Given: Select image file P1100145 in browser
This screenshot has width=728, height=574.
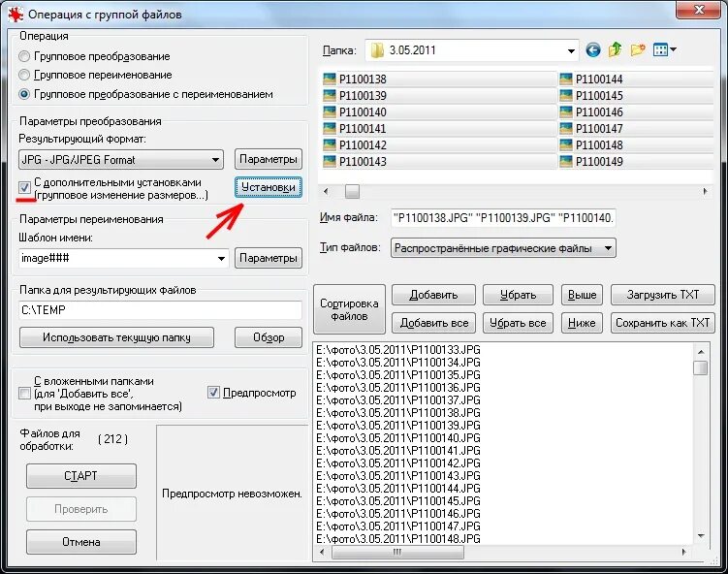Looking at the screenshot, I should (591, 96).
